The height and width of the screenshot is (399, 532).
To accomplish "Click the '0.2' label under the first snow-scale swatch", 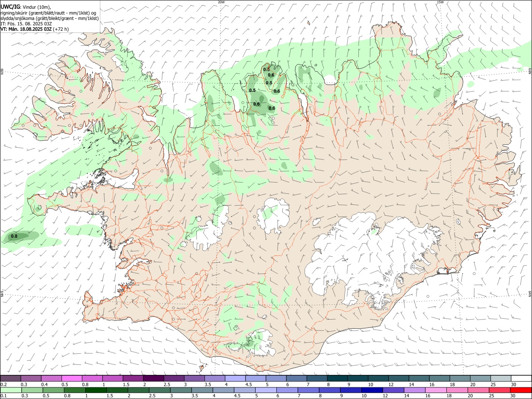I will [3, 384].
